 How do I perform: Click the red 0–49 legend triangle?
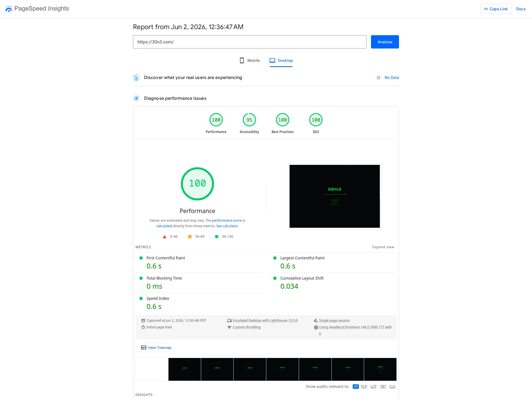[x=165, y=237]
